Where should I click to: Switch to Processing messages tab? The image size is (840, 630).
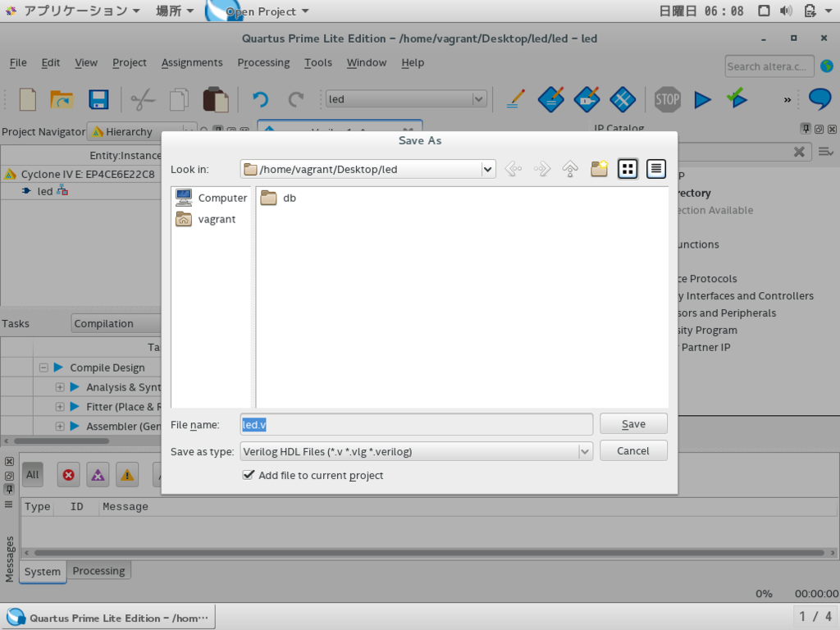(98, 571)
